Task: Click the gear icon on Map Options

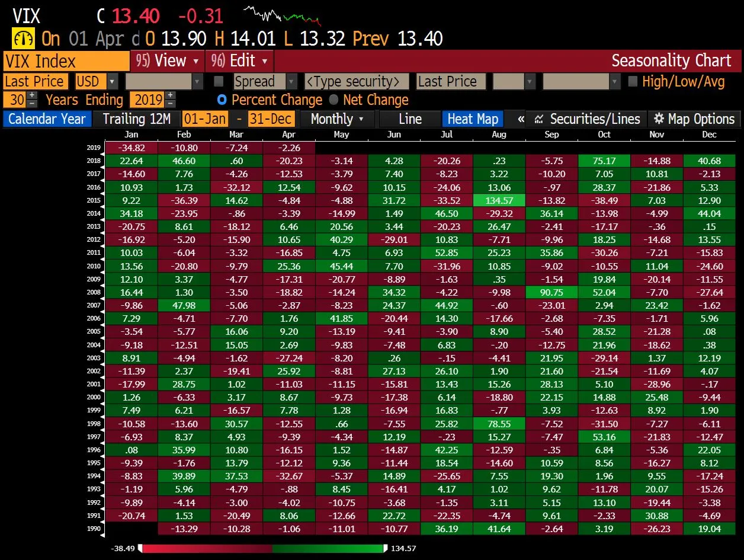Action: pyautogui.click(x=658, y=119)
